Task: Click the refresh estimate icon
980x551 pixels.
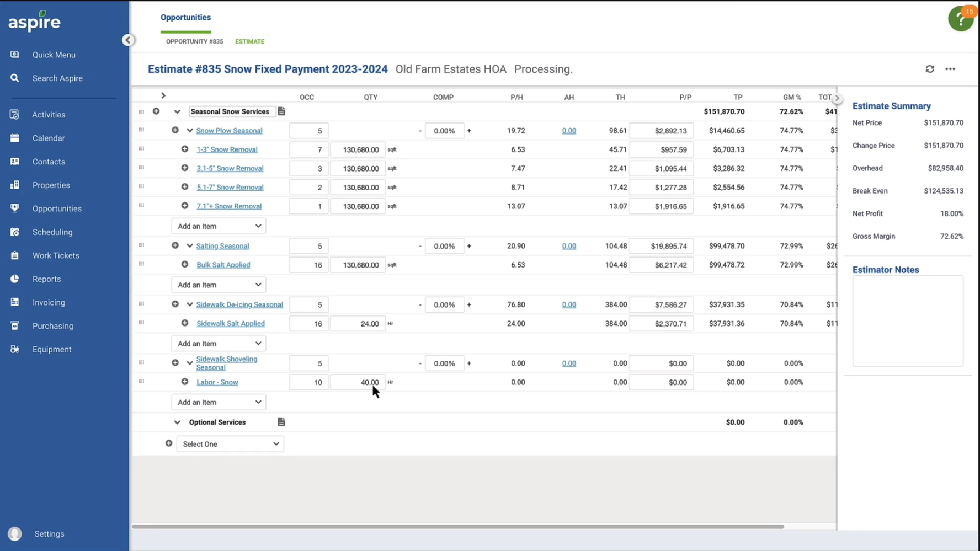Action: pos(930,69)
